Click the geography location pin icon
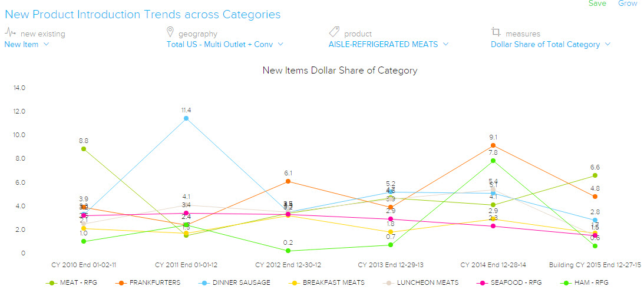This screenshot has width=644, height=296. tap(171, 32)
